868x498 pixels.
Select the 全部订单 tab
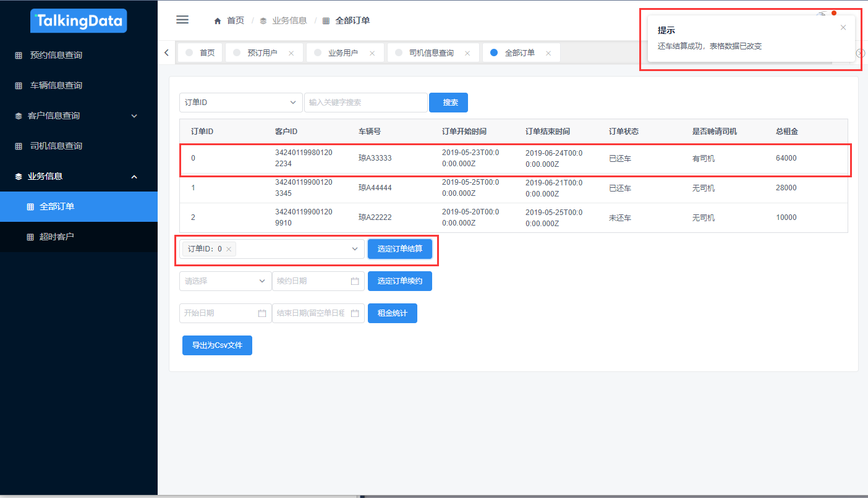pyautogui.click(x=520, y=53)
